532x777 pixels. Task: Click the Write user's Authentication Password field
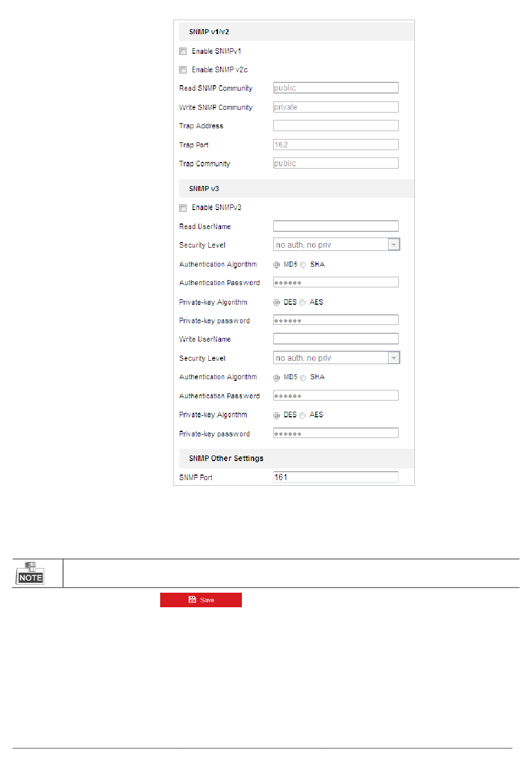[x=336, y=396]
